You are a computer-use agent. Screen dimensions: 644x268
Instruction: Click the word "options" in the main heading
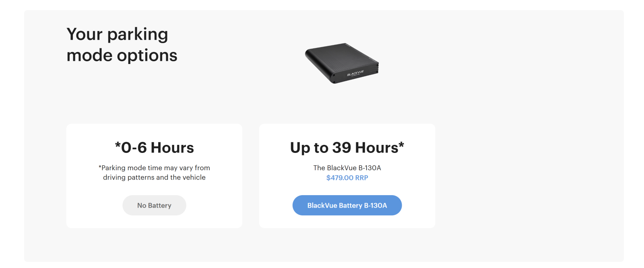point(147,55)
